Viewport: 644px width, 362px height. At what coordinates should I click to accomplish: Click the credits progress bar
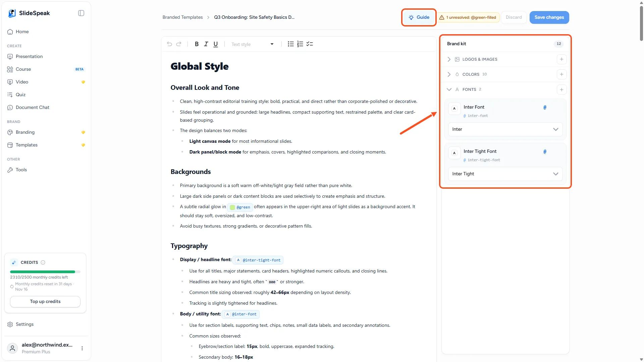coord(45,272)
